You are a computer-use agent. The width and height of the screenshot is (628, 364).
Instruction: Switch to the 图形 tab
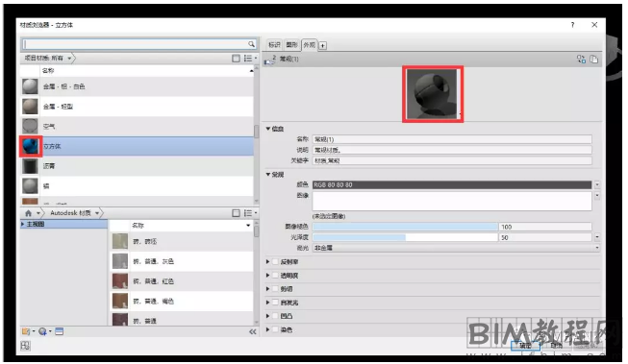click(x=291, y=45)
